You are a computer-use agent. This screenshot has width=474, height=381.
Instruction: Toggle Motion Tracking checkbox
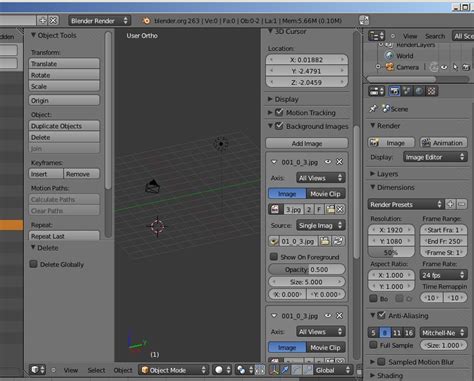[279, 112]
